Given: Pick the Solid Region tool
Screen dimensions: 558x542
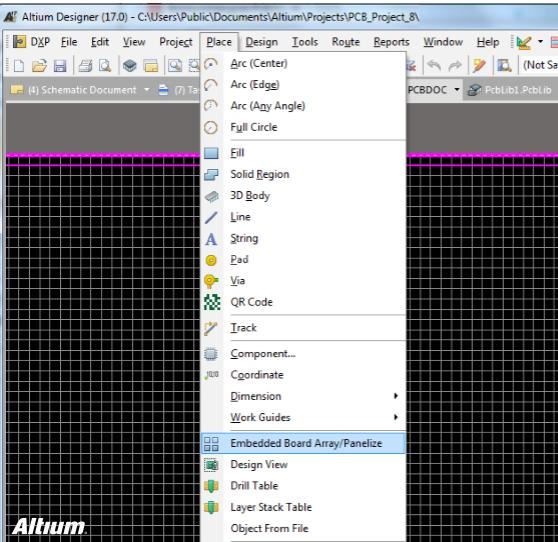Looking at the screenshot, I should click(303, 174).
